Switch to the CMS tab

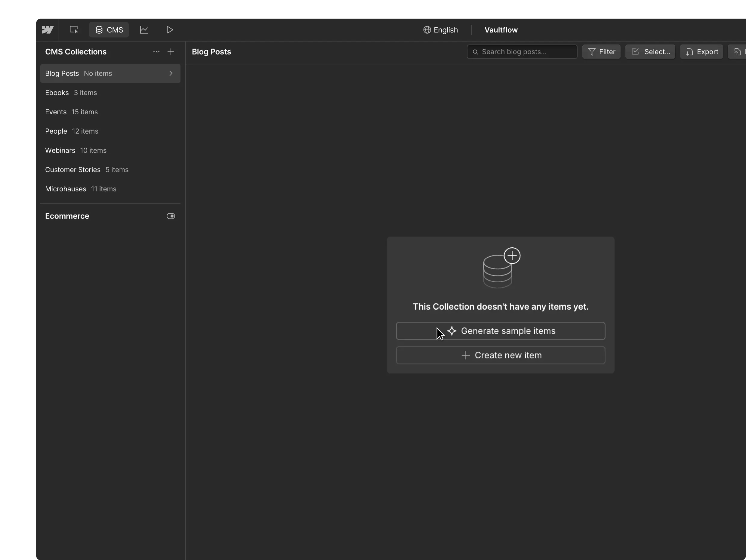pos(109,30)
